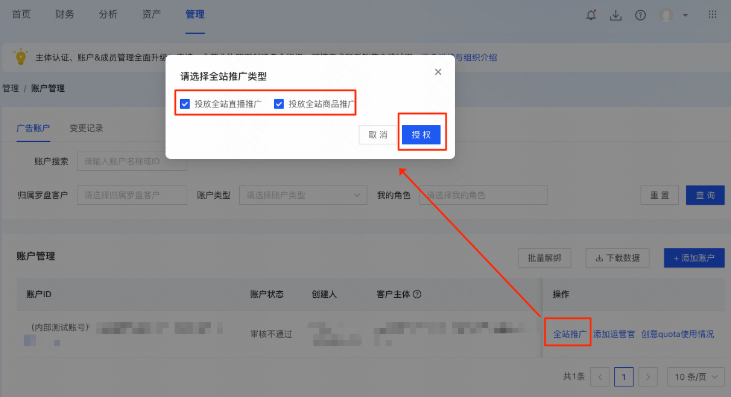Toggle 投放全站商品推广 checkbox
Image resolution: width=731 pixels, height=397 pixels.
(279, 104)
